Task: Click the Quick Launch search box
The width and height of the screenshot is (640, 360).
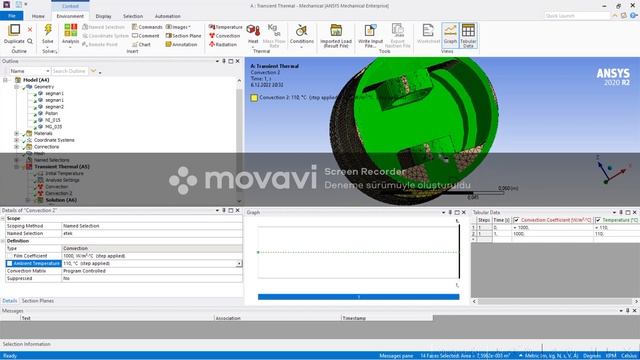Action: (577, 16)
